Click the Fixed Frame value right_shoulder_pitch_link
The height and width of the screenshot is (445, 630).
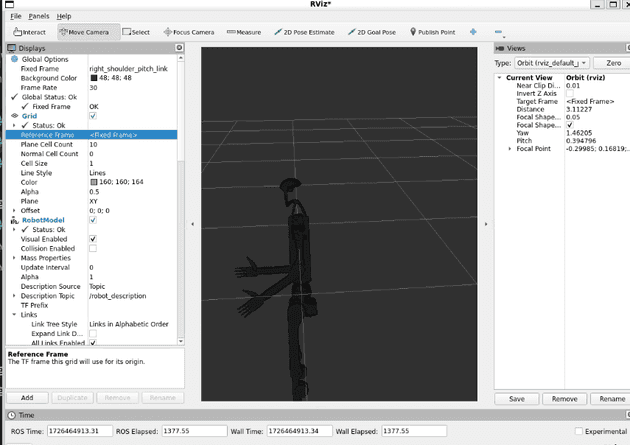129,69
